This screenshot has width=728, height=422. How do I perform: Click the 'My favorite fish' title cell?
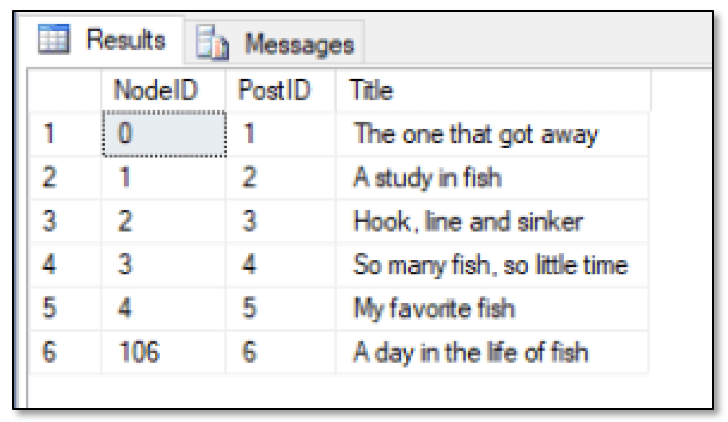pos(492,308)
